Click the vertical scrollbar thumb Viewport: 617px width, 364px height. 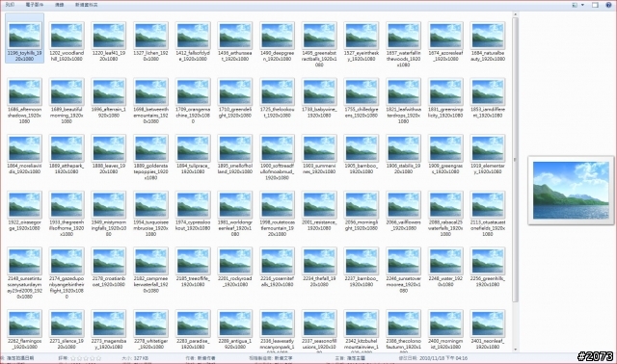click(515, 160)
